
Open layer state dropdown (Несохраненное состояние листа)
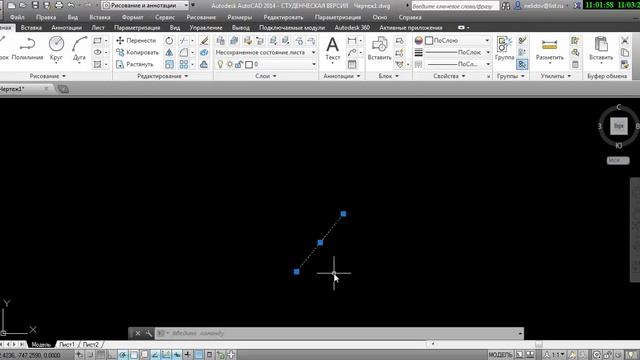(x=265, y=52)
